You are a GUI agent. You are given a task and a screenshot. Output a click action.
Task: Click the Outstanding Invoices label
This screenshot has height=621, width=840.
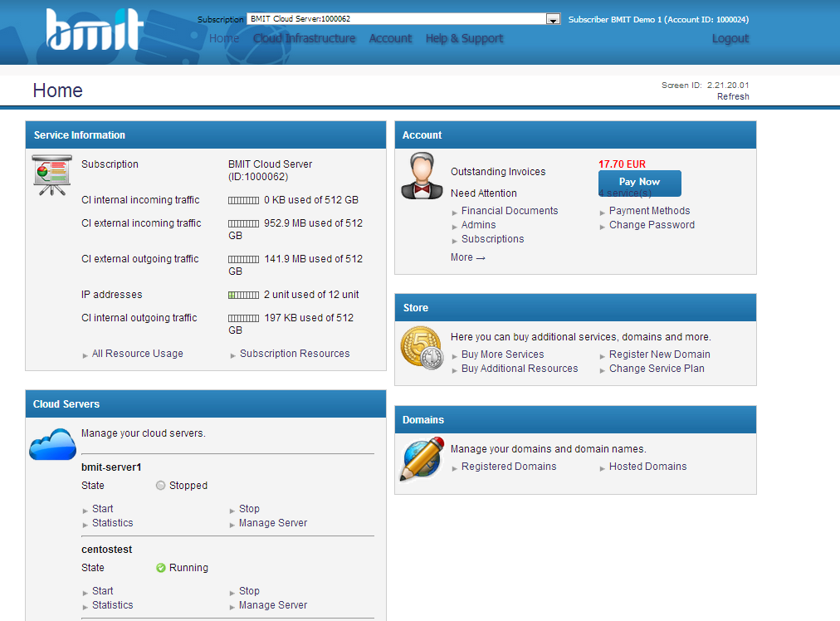tap(498, 172)
